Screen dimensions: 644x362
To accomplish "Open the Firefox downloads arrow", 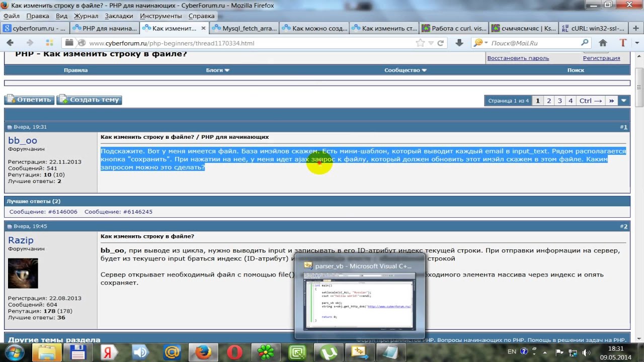I will click(x=459, y=43).
